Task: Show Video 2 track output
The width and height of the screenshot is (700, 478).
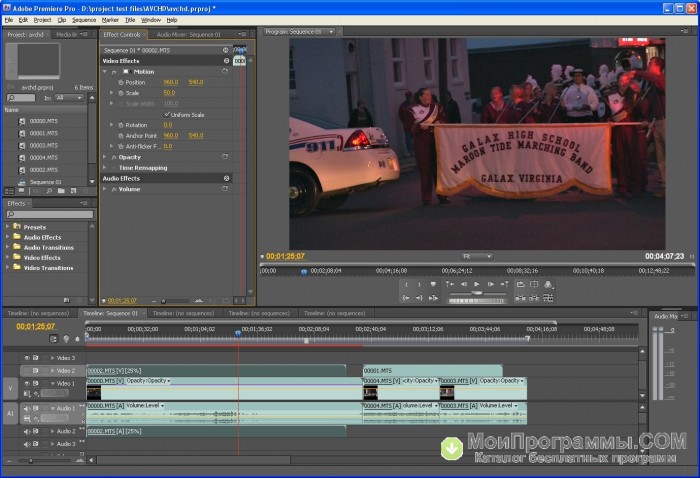Action: pyautogui.click(x=27, y=370)
